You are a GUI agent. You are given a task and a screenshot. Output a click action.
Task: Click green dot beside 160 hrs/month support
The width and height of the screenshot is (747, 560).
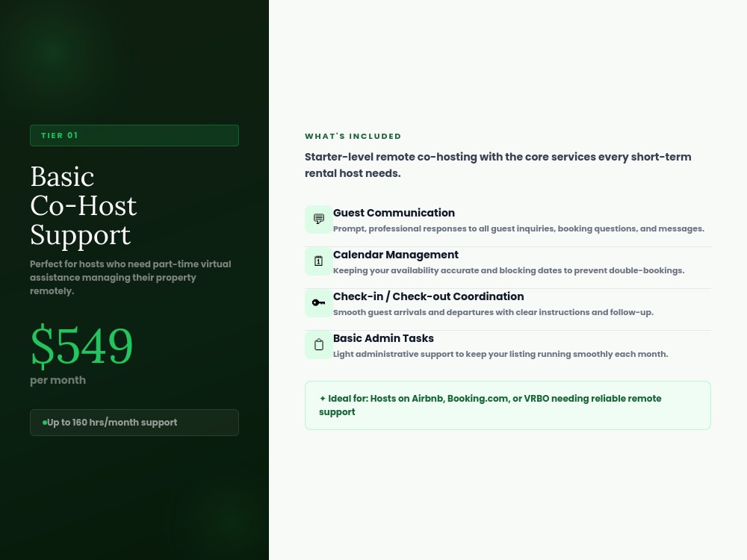[44, 423]
